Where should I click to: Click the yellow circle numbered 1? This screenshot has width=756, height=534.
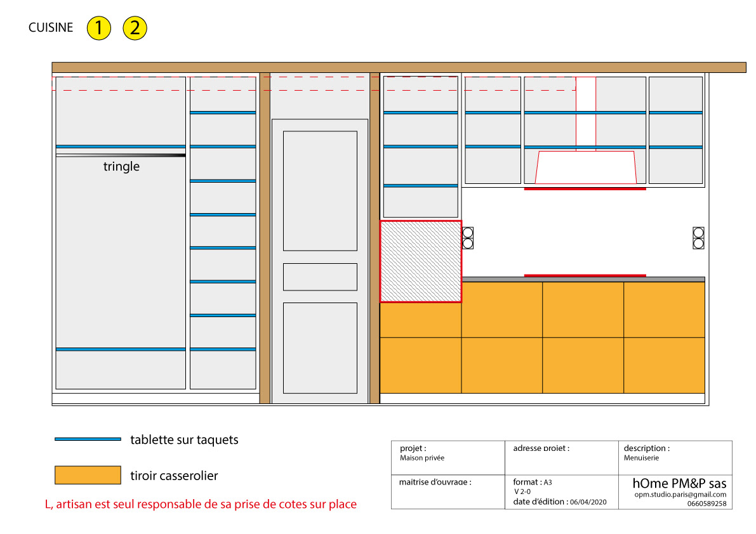[x=99, y=28]
